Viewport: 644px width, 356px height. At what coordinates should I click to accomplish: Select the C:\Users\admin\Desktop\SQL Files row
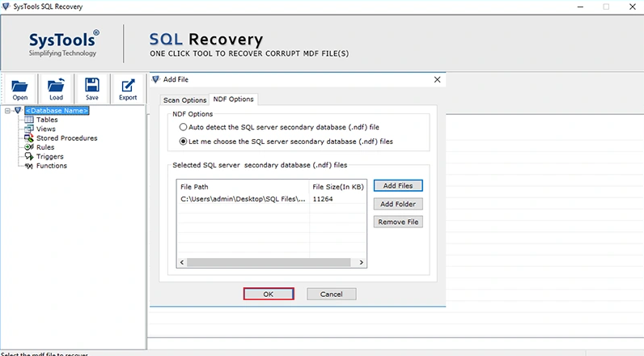click(x=272, y=199)
